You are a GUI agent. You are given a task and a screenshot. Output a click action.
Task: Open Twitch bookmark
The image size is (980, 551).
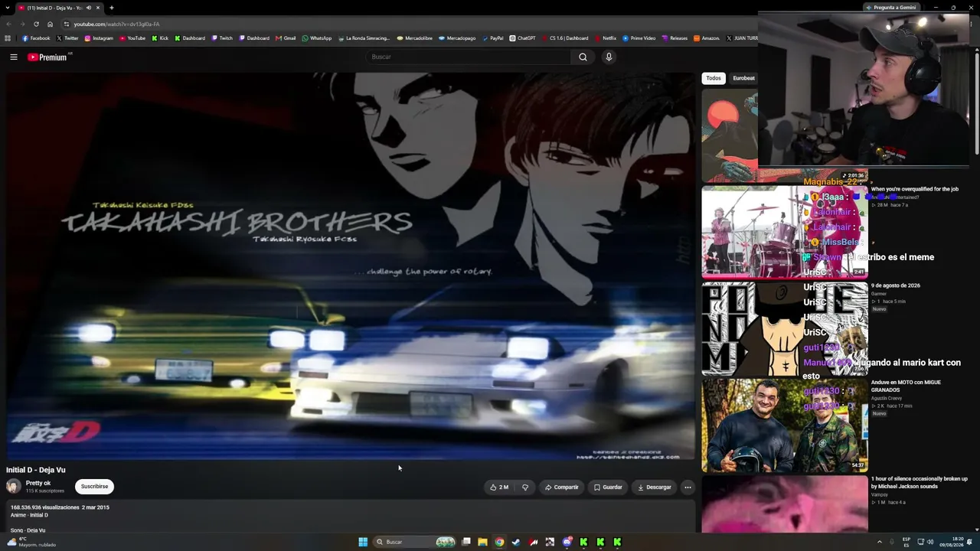tap(222, 38)
